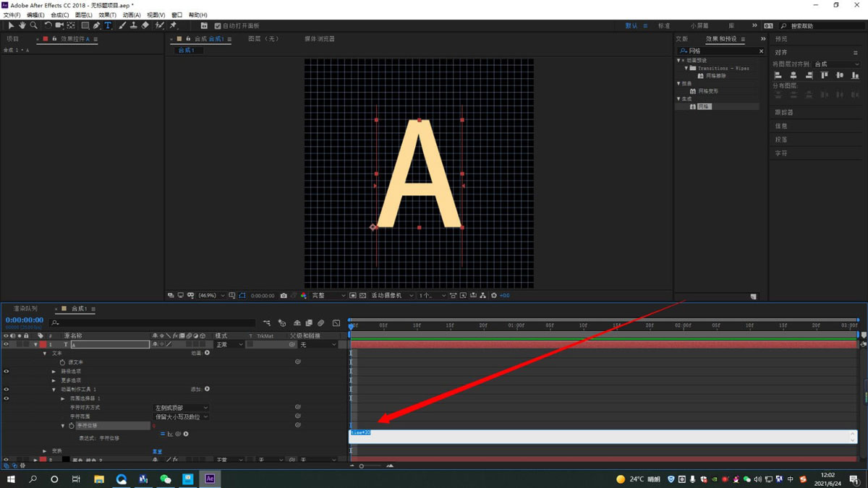This screenshot has height=488, width=868.
Task: Click the expression graph icon under 字符位移
Action: (170, 434)
